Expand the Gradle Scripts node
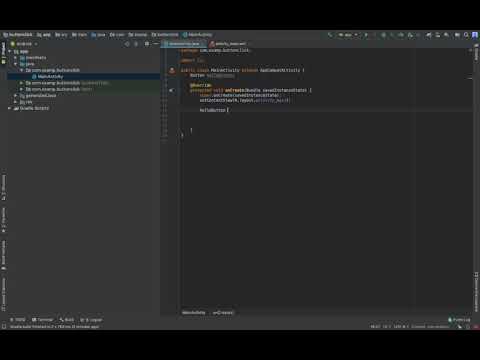Viewport: 480px width, 360px height. (10, 108)
